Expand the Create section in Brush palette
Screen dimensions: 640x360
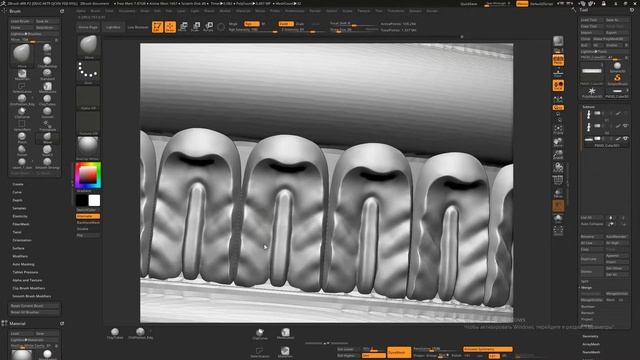(18, 184)
